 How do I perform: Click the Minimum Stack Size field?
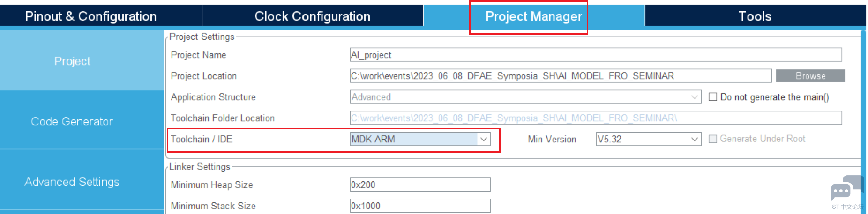pyautogui.click(x=420, y=206)
